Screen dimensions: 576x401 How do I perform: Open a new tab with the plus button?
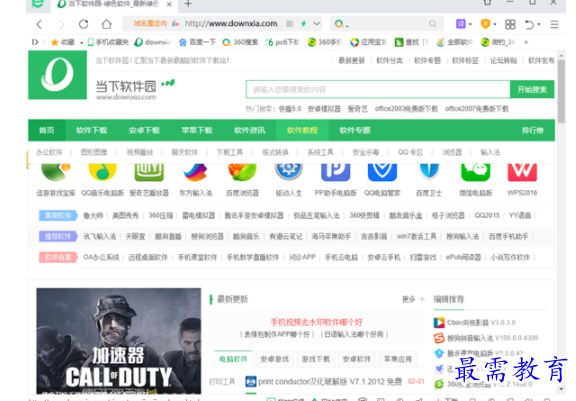click(188, 4)
